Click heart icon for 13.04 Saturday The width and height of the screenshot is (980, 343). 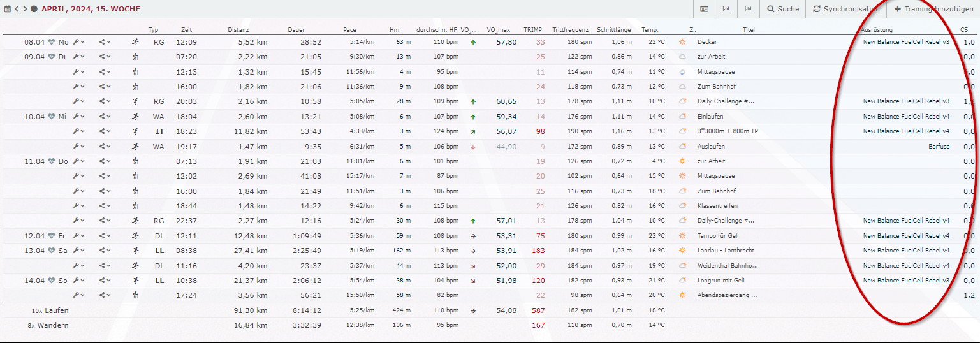(x=52, y=251)
